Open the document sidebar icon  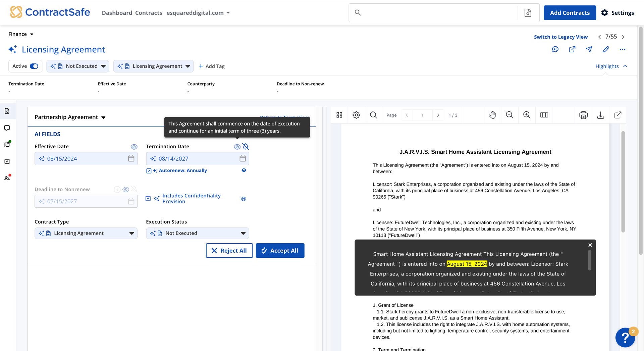click(7, 111)
